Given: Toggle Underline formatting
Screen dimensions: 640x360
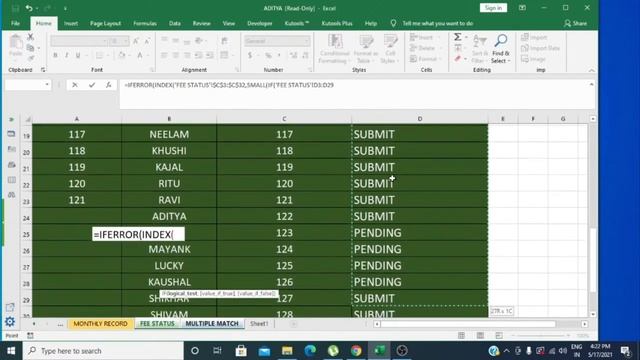Looking at the screenshot, I should (78, 55).
